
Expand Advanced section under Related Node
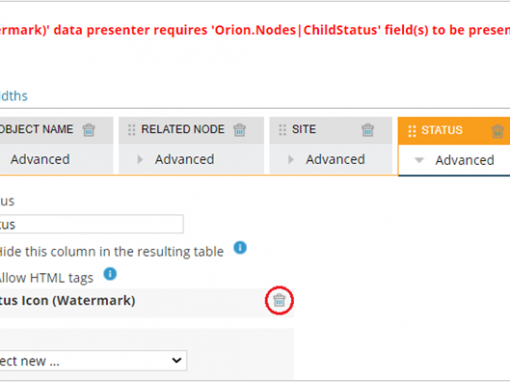click(x=140, y=160)
